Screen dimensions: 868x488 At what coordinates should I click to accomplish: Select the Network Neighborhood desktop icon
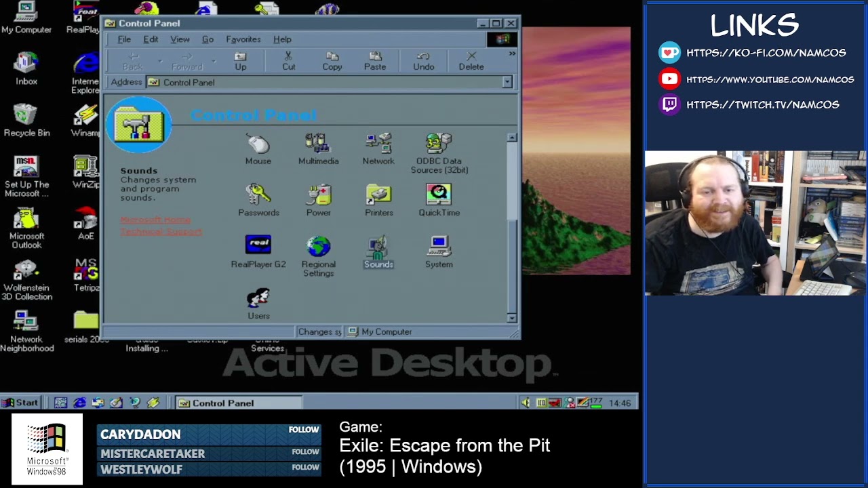pyautogui.click(x=26, y=331)
